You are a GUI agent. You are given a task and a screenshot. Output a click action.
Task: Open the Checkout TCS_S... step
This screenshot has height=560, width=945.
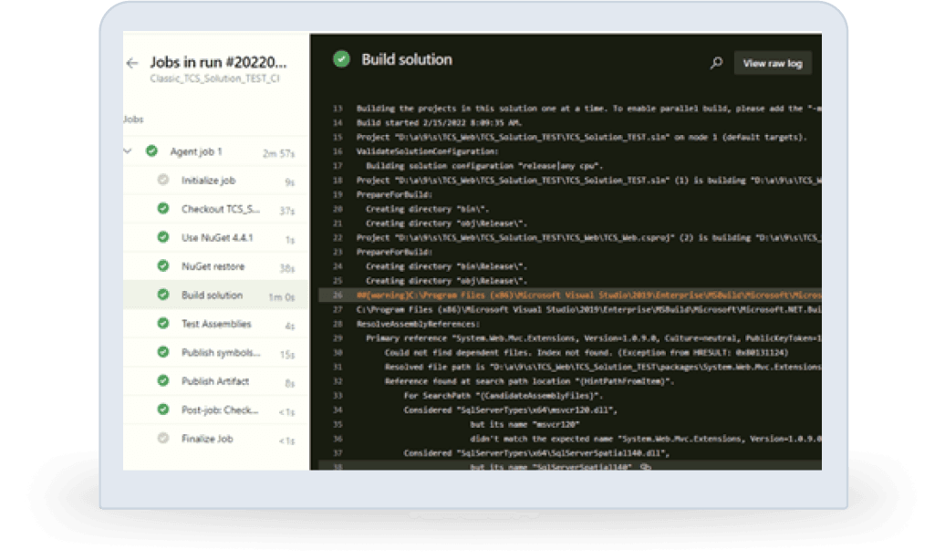click(x=220, y=209)
